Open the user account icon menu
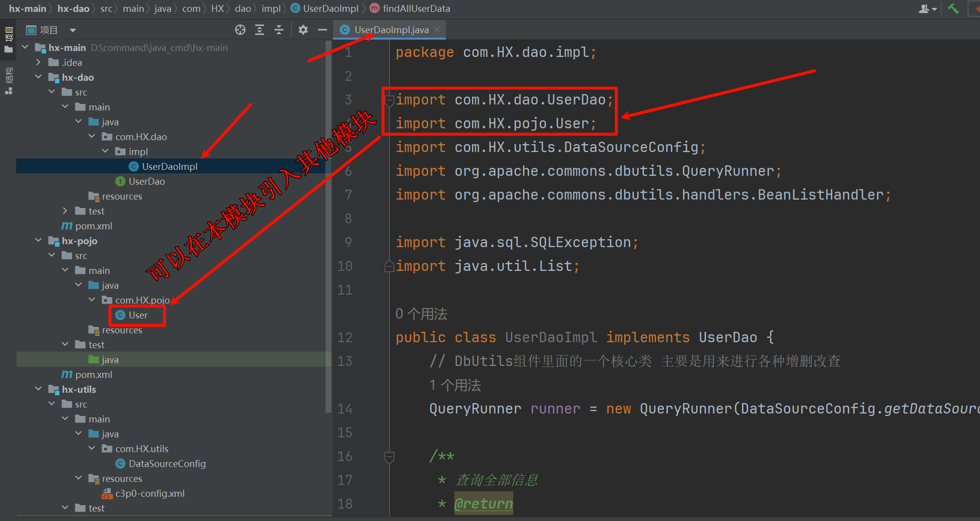The height and width of the screenshot is (521, 980). coord(927,9)
